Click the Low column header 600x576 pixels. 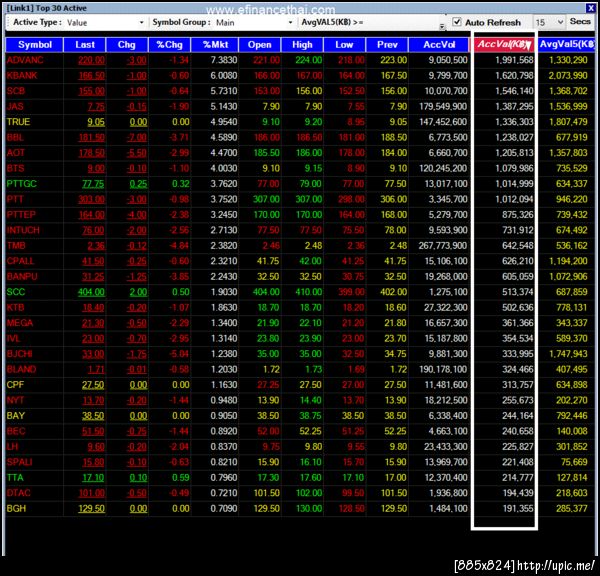point(344,45)
